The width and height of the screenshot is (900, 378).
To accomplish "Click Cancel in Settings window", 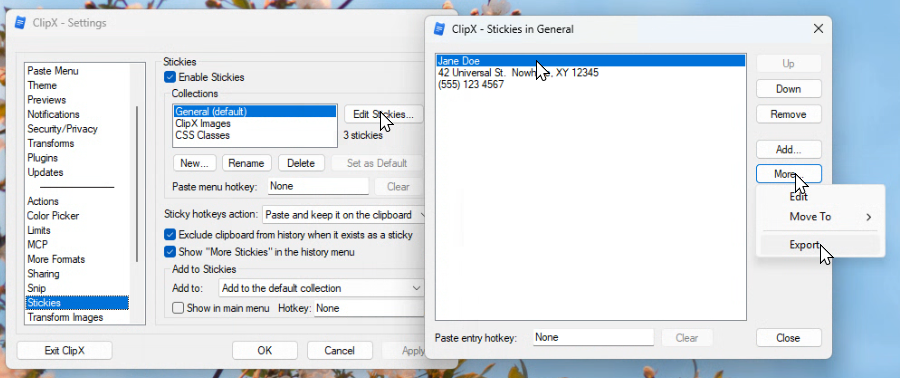I will pyautogui.click(x=340, y=350).
